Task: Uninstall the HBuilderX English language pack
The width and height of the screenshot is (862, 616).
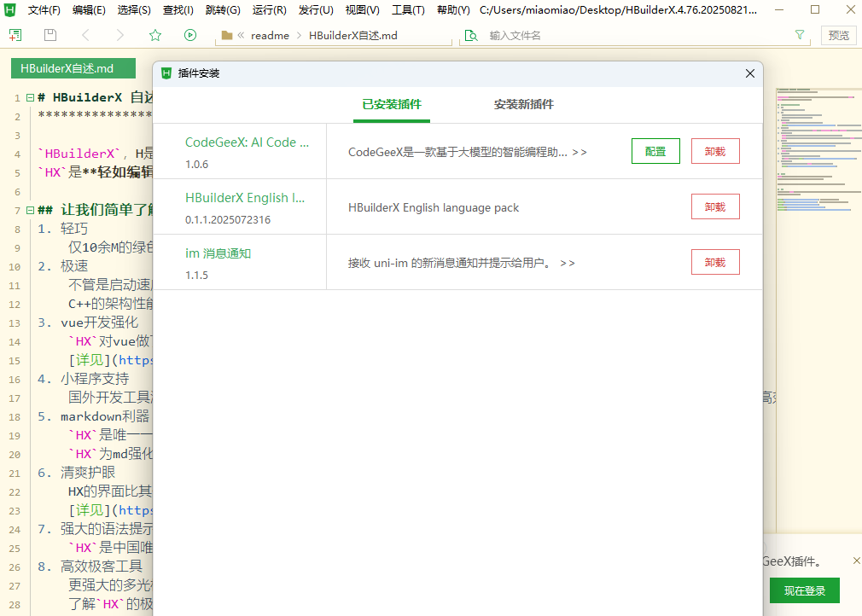Action: click(x=715, y=206)
